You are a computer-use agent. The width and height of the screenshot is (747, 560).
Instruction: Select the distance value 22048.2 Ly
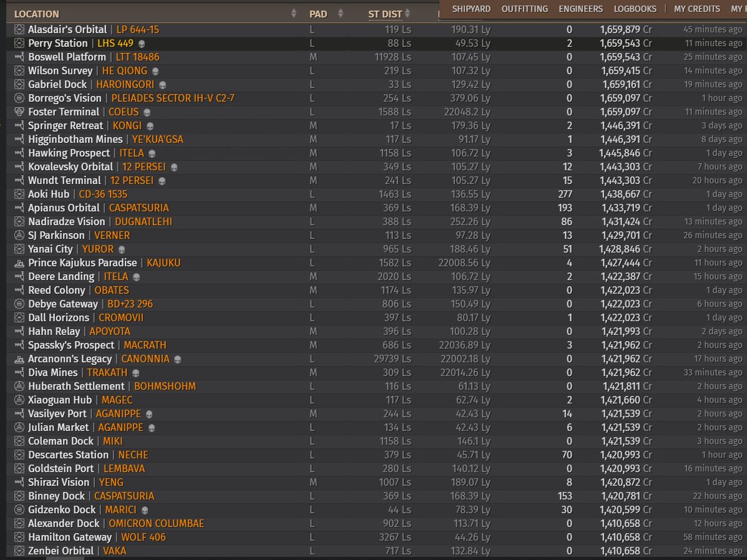click(x=467, y=112)
